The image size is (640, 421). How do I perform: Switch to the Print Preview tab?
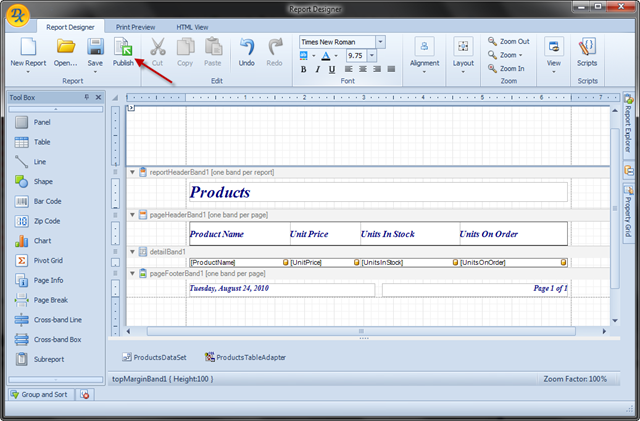(136, 27)
